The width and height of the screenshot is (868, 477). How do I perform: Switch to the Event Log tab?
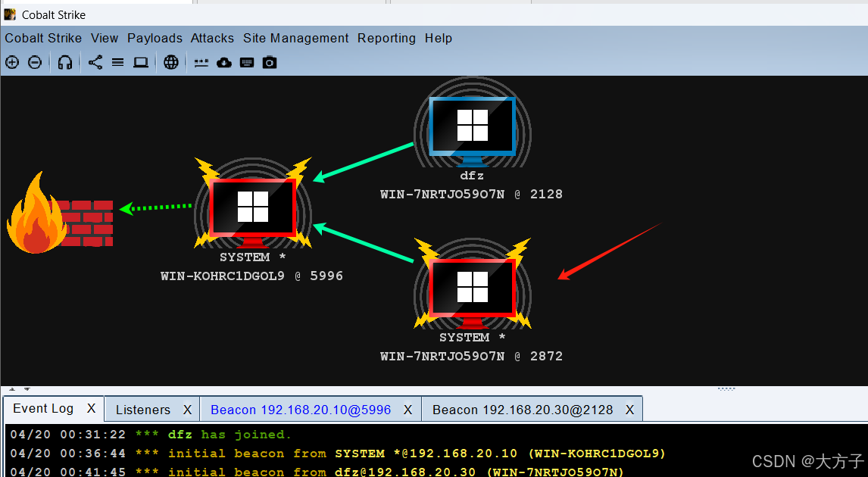click(43, 409)
